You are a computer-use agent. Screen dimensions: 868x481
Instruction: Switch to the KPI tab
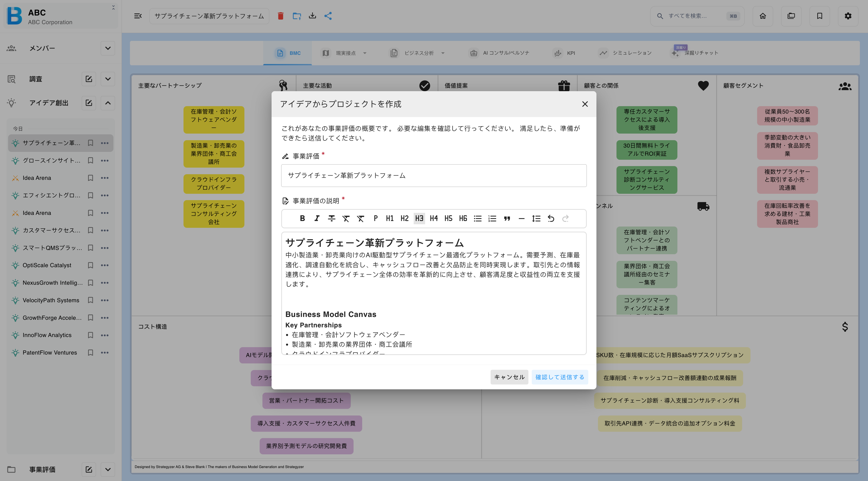(x=564, y=53)
